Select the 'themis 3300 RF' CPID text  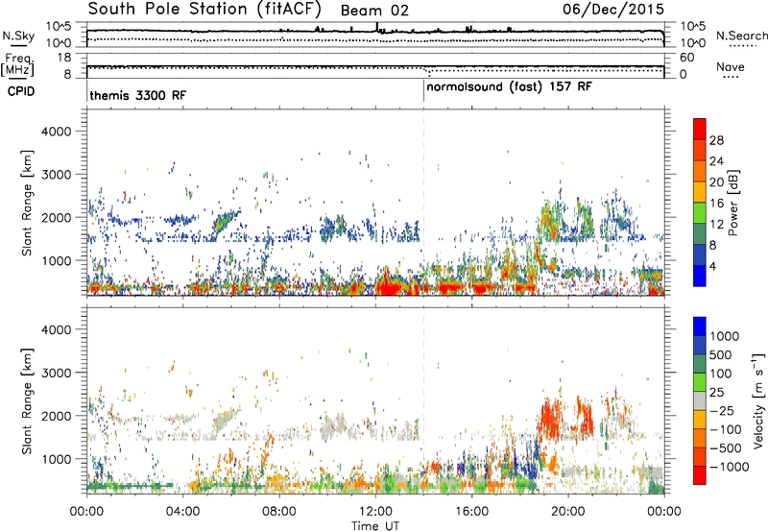137,95
